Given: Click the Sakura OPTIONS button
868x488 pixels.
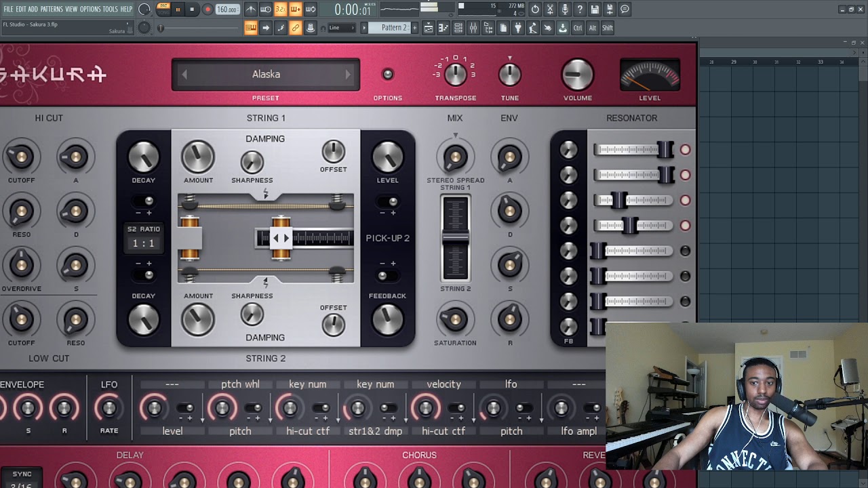Looking at the screenshot, I should 388,75.
